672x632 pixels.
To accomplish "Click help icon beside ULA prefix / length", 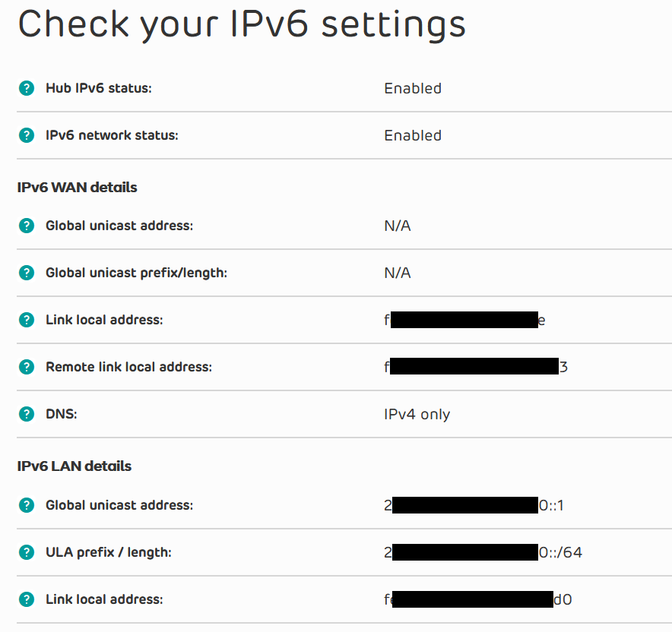I will tap(27, 552).
